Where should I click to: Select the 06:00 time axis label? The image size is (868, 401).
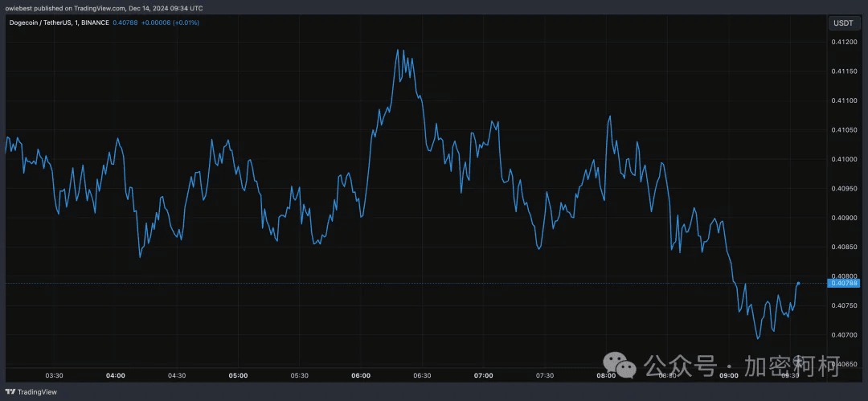[361, 375]
